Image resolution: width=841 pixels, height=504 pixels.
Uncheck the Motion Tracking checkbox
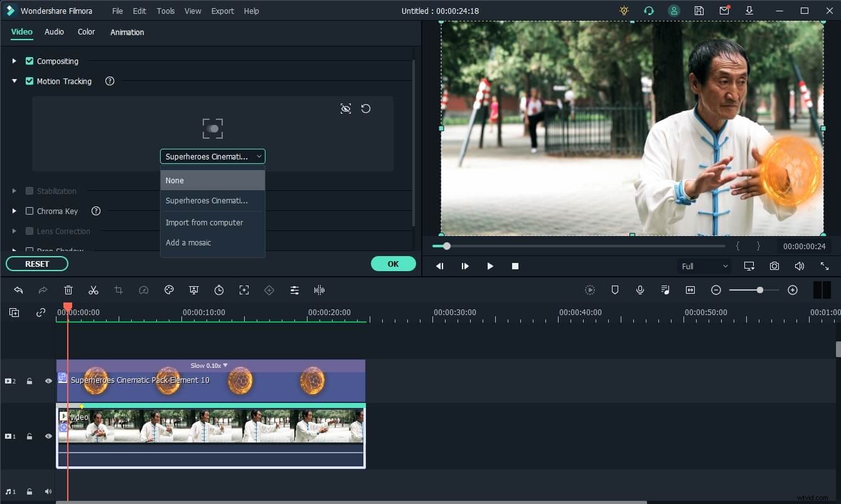pyautogui.click(x=29, y=81)
